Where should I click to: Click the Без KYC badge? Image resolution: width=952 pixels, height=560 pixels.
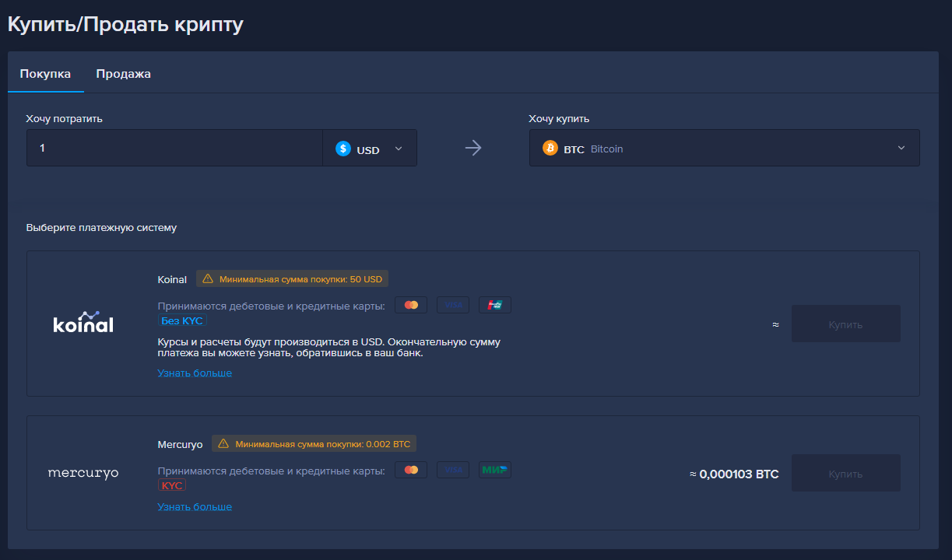point(183,320)
